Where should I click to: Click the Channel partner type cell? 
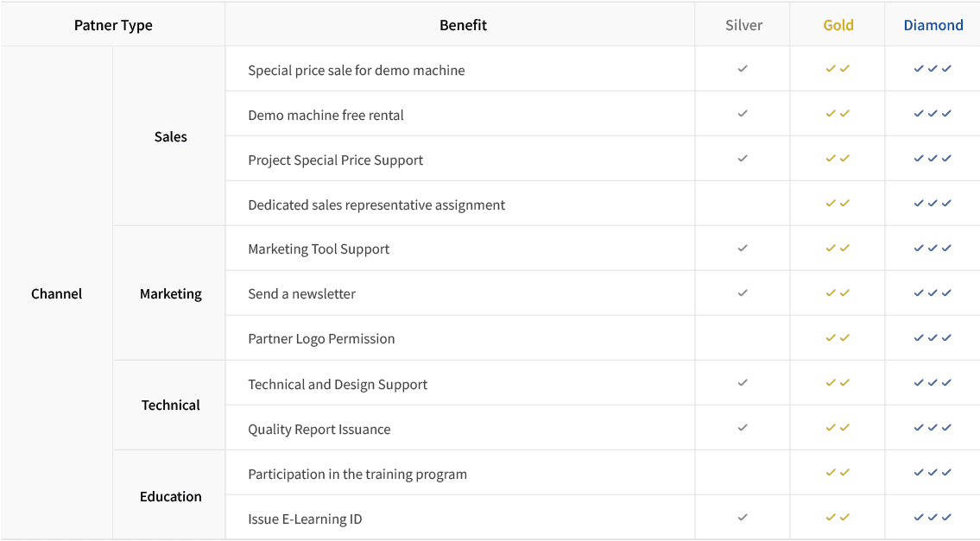pos(56,293)
